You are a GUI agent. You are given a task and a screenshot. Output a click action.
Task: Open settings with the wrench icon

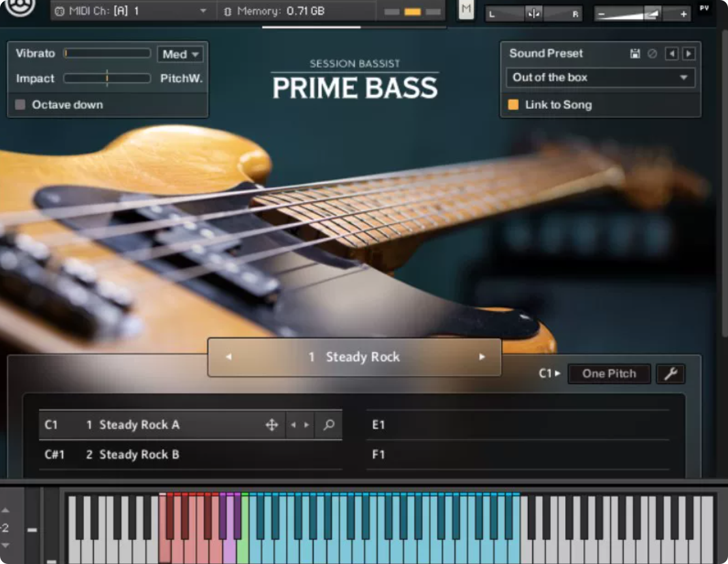coord(671,374)
